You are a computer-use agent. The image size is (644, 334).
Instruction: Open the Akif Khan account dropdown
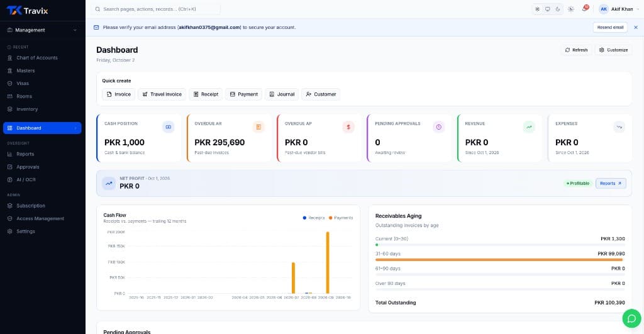coord(619,9)
